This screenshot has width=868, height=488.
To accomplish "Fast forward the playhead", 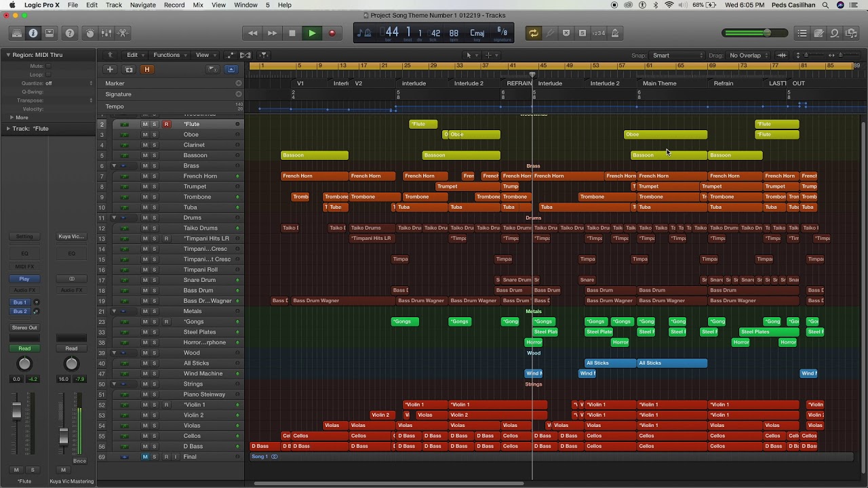I will [272, 33].
